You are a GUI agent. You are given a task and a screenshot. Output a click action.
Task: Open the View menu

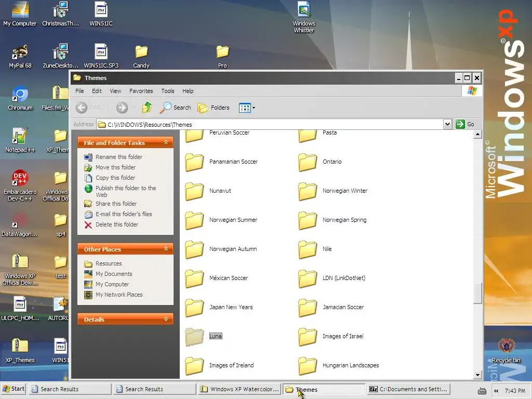coord(115,91)
